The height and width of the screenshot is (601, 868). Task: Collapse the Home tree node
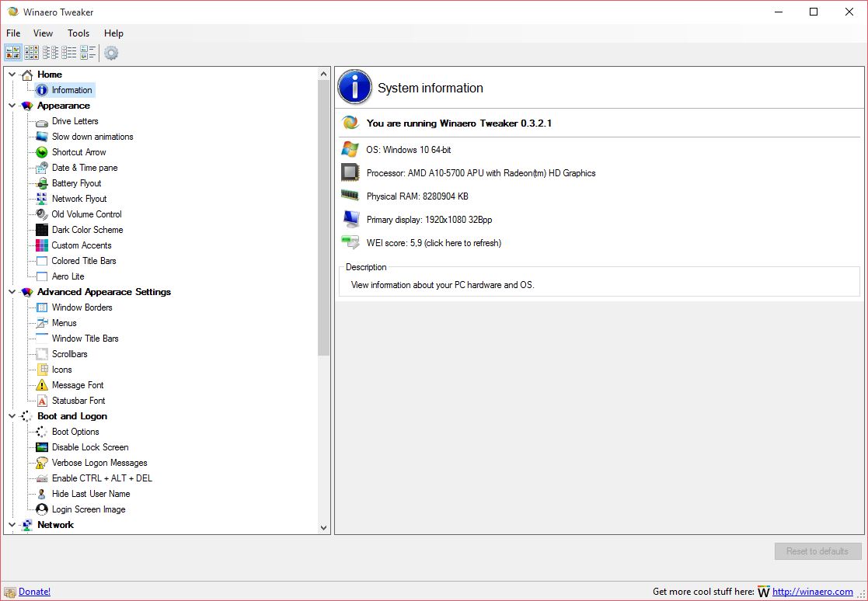coord(12,74)
